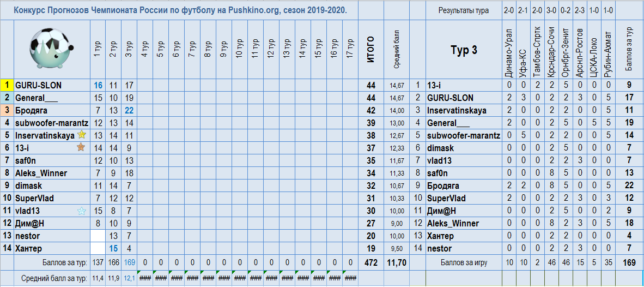Select the ИТОГО column header
Image resolution: width=644 pixels, height=287 pixels.
coord(370,50)
